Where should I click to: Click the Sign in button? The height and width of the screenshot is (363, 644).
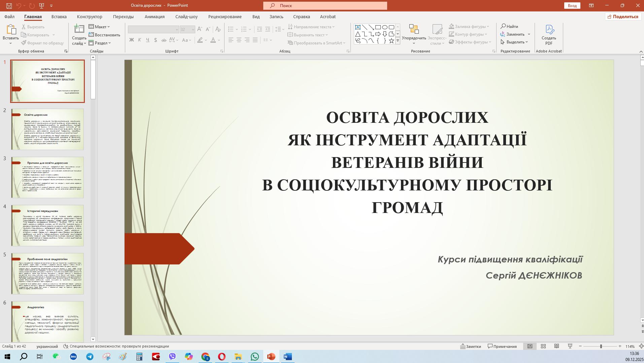point(572,5)
